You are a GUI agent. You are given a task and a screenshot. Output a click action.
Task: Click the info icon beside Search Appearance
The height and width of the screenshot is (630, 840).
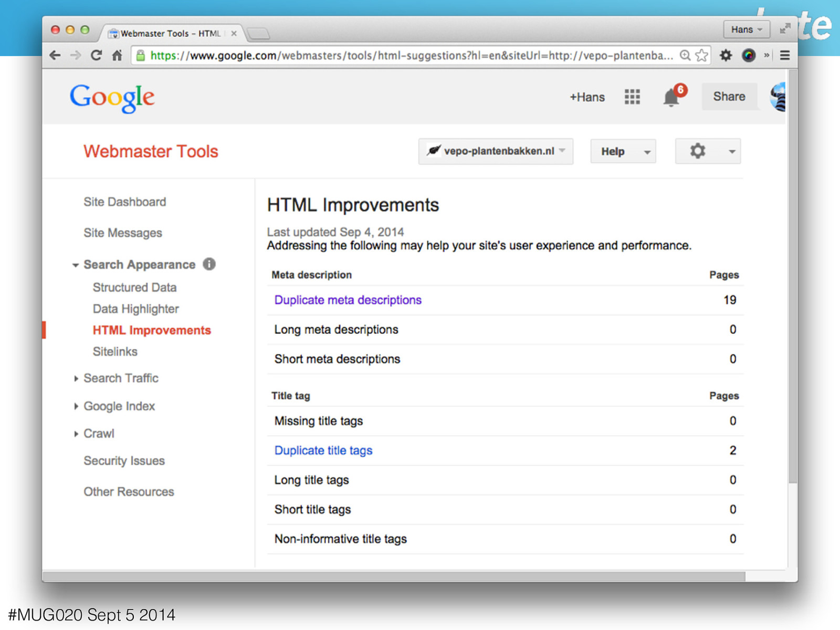209,264
